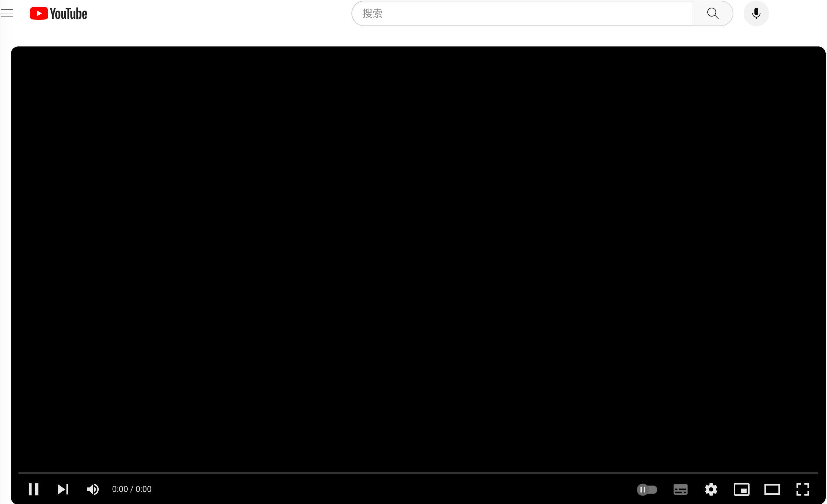Screen dimensions: 827x504
Task: Click the YouTube wordmark text
Action: pos(68,14)
